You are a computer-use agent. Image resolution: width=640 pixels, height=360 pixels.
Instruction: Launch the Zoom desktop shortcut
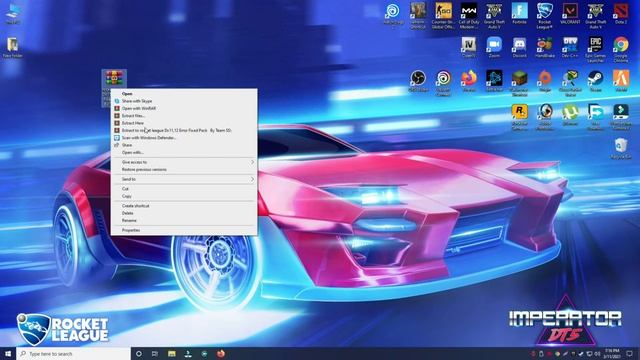(494, 47)
